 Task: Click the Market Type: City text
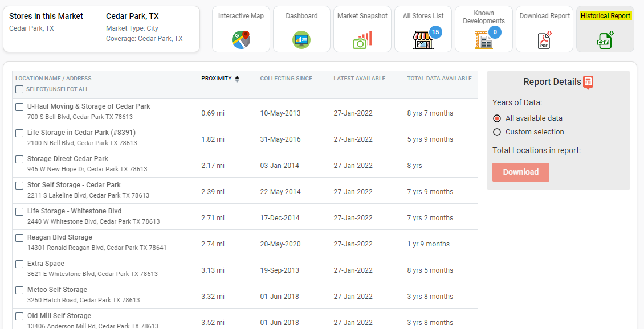point(132,28)
